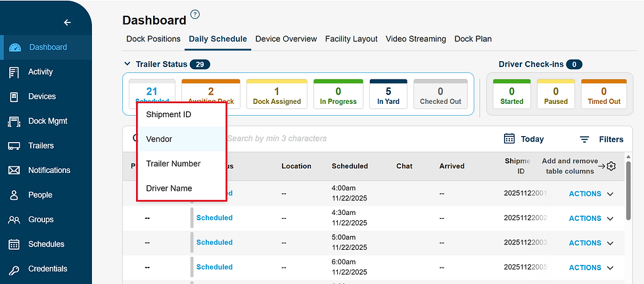Expand ACTIONS chevron for the 6:00am row

tap(610, 268)
